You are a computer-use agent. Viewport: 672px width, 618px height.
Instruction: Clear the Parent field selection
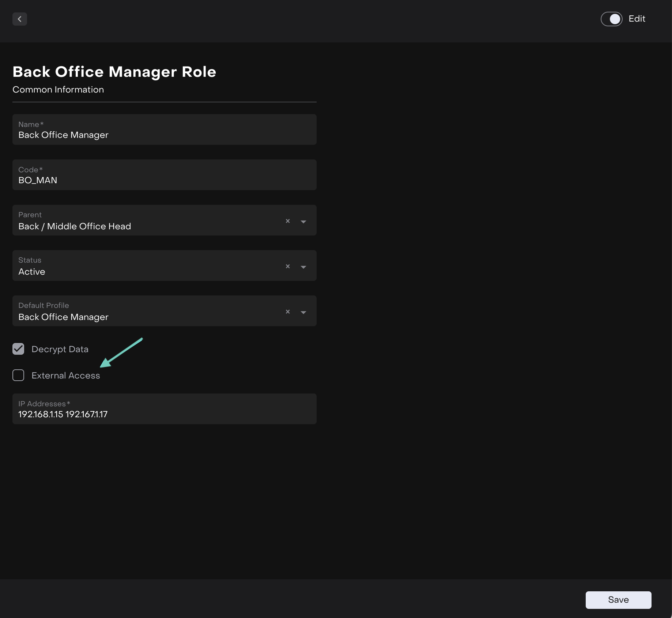point(288,221)
